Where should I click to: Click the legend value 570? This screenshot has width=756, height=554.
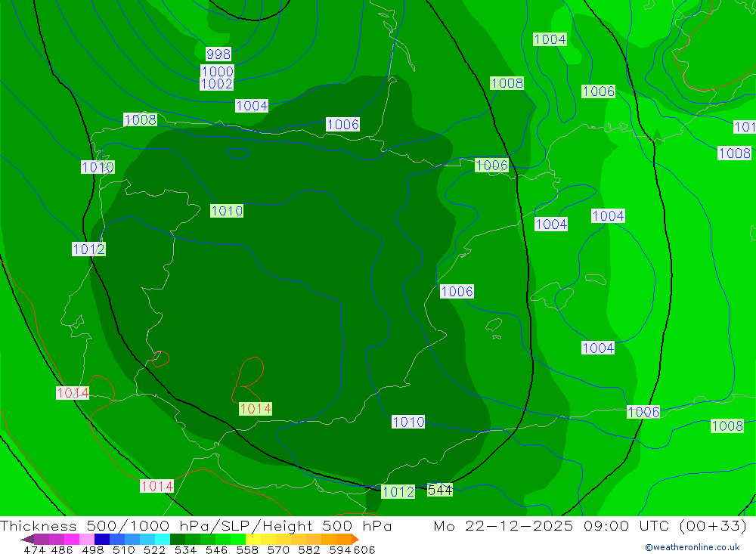[x=278, y=550]
